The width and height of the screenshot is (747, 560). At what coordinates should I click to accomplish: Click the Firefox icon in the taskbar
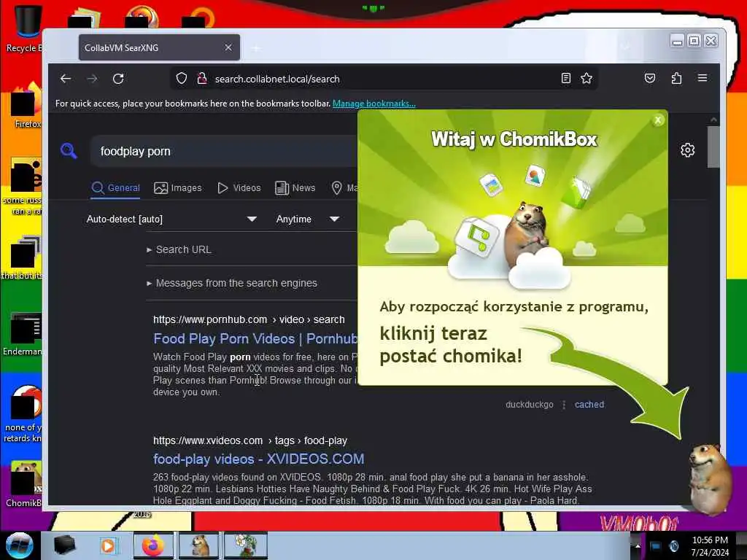click(152, 545)
